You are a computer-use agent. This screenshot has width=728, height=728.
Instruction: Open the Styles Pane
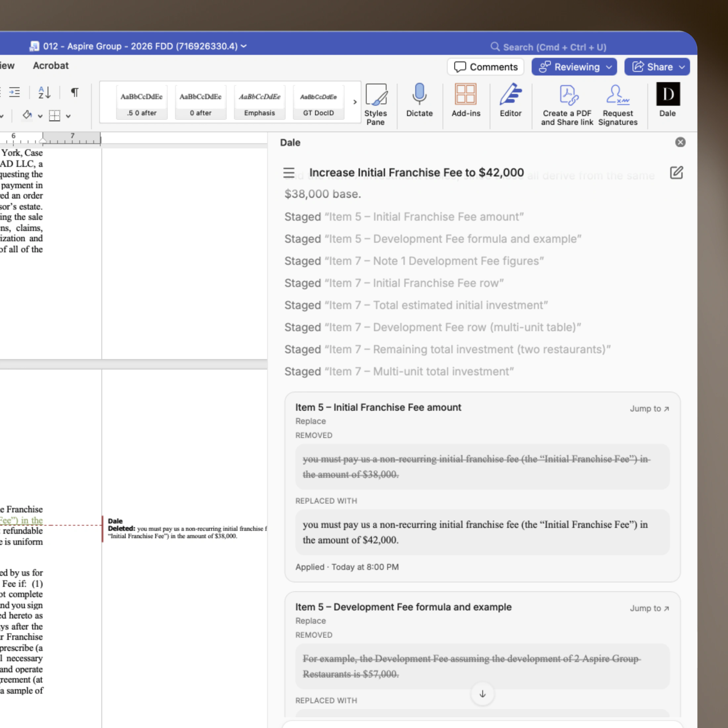(375, 104)
